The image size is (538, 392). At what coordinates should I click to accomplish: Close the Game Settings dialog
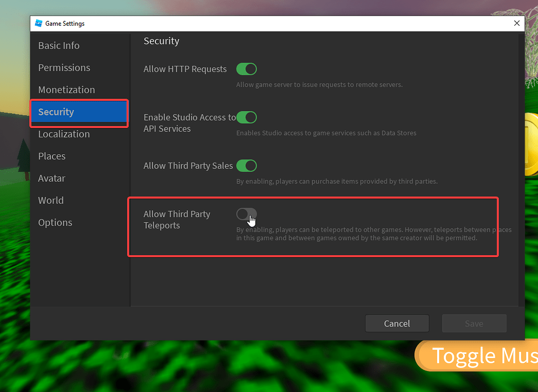click(x=517, y=23)
